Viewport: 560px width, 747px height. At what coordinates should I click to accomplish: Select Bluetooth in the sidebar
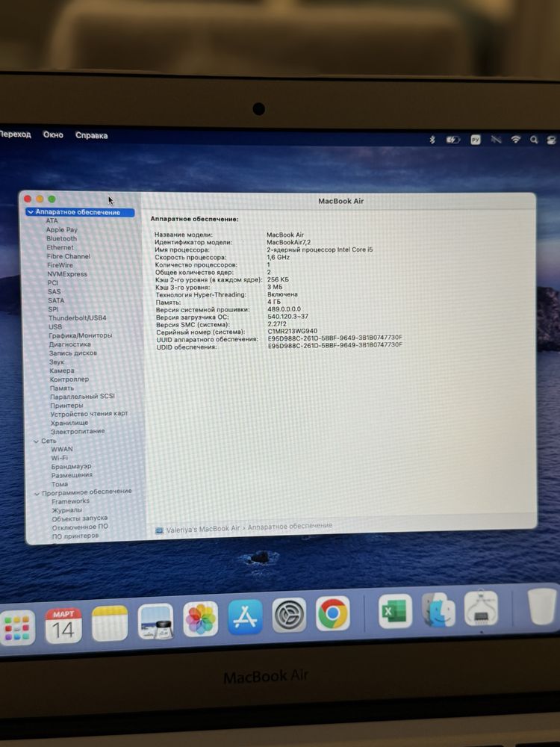(x=61, y=238)
